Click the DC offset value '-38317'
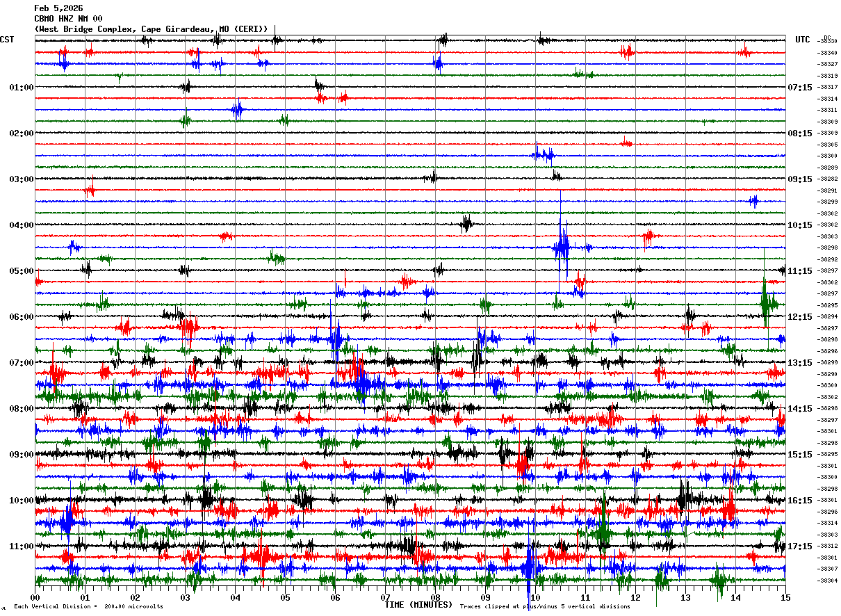This screenshot has height=616, width=841. 828,87
